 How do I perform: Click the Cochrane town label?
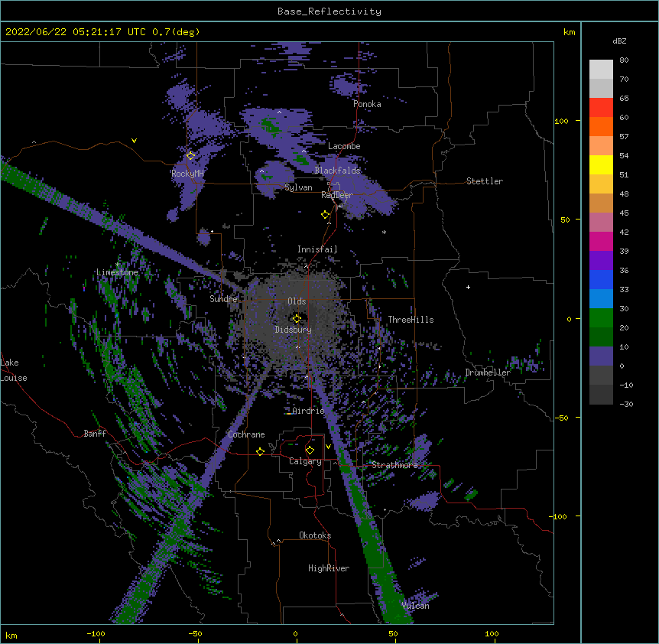pos(246,434)
